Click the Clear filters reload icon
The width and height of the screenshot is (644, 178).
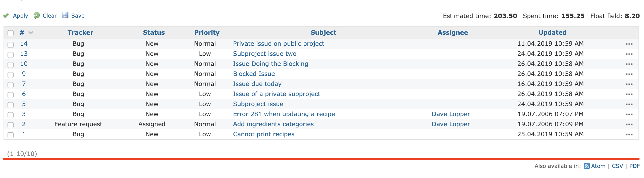(x=37, y=16)
